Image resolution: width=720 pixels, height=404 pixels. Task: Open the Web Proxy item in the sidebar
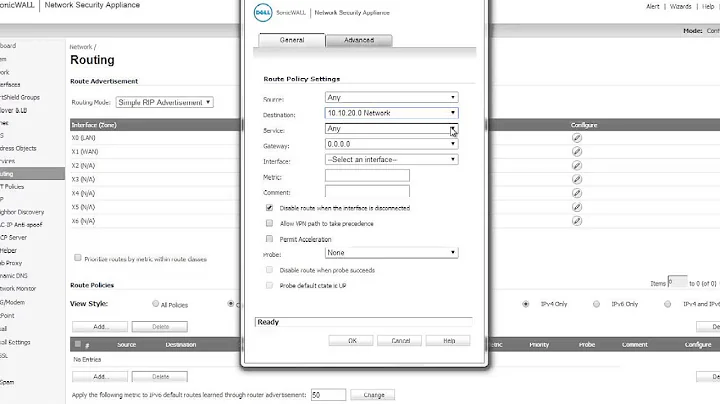tap(11, 263)
